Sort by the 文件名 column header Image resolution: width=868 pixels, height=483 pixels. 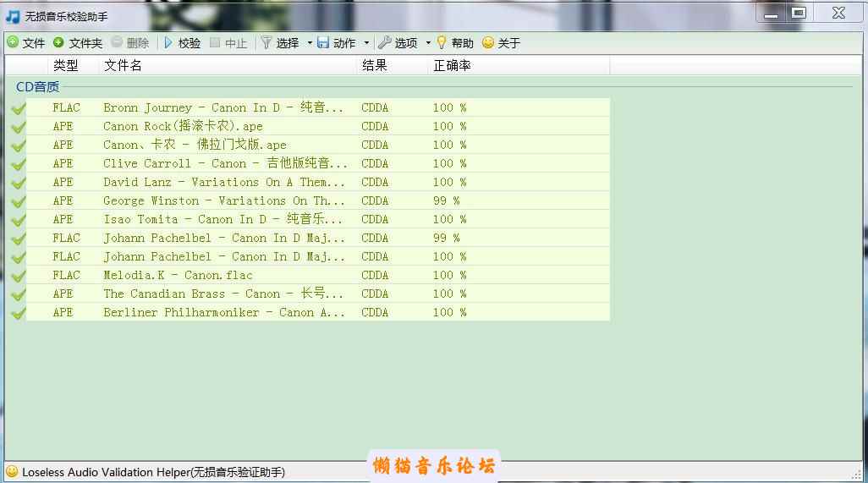123,65
